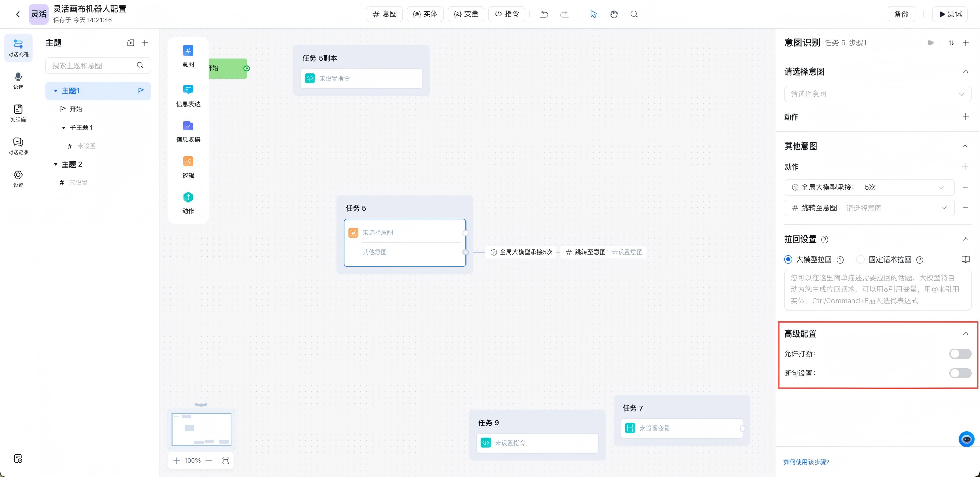Open the 请选择意图 dropdown

[x=877, y=94]
